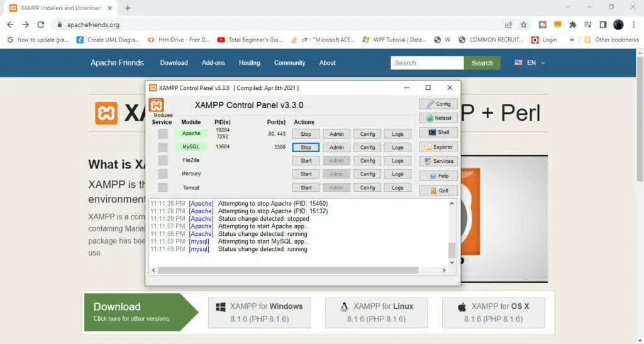The image size is (644, 344).
Task: Bookmark this page with star icon
Action: coord(524,25)
